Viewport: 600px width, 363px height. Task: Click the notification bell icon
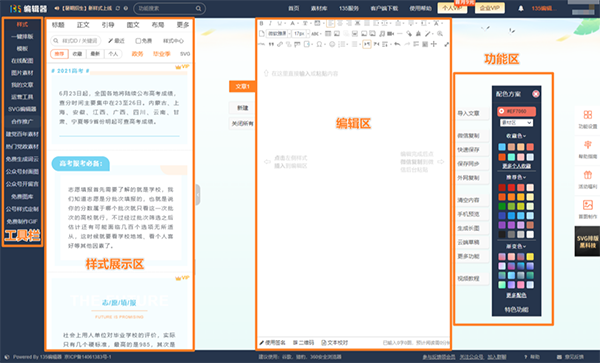521,8
